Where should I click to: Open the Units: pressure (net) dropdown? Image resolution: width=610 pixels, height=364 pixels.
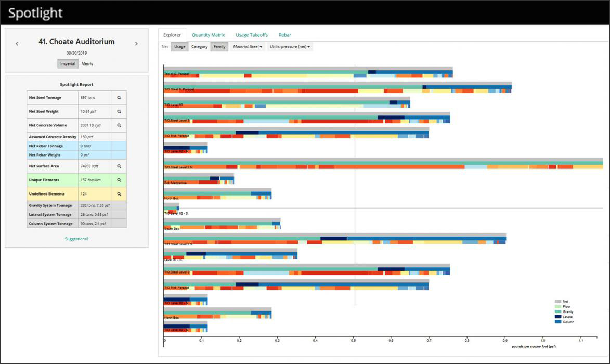click(x=290, y=47)
